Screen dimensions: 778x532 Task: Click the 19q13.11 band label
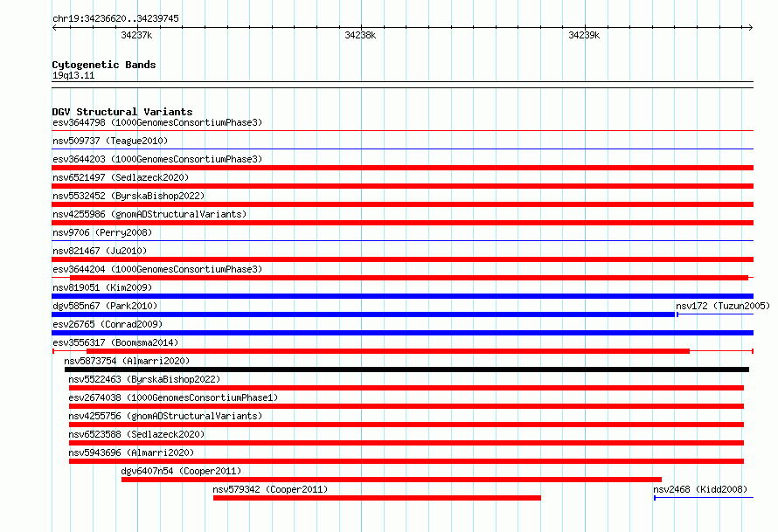pos(73,76)
